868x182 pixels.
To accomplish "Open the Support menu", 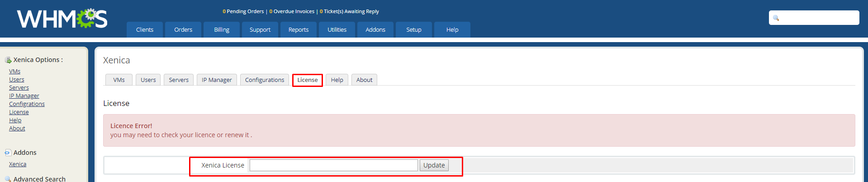I will (260, 29).
